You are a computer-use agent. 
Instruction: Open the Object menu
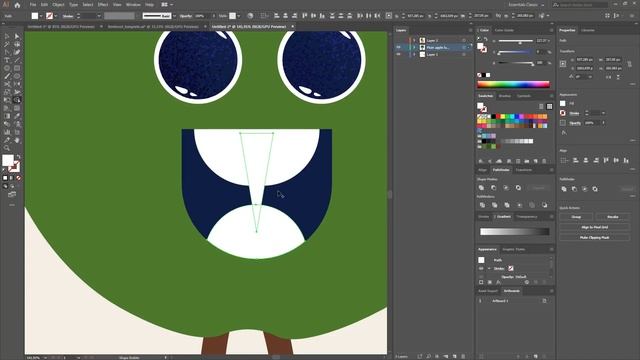point(58,5)
